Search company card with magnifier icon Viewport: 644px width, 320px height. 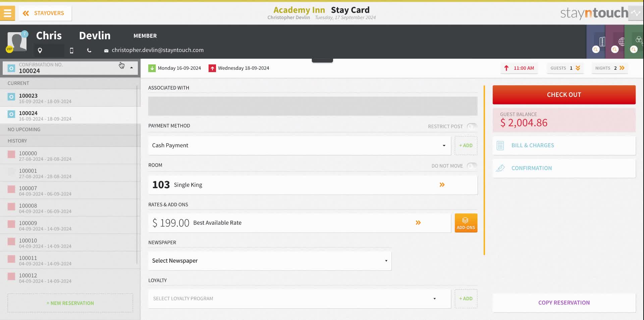(x=596, y=50)
